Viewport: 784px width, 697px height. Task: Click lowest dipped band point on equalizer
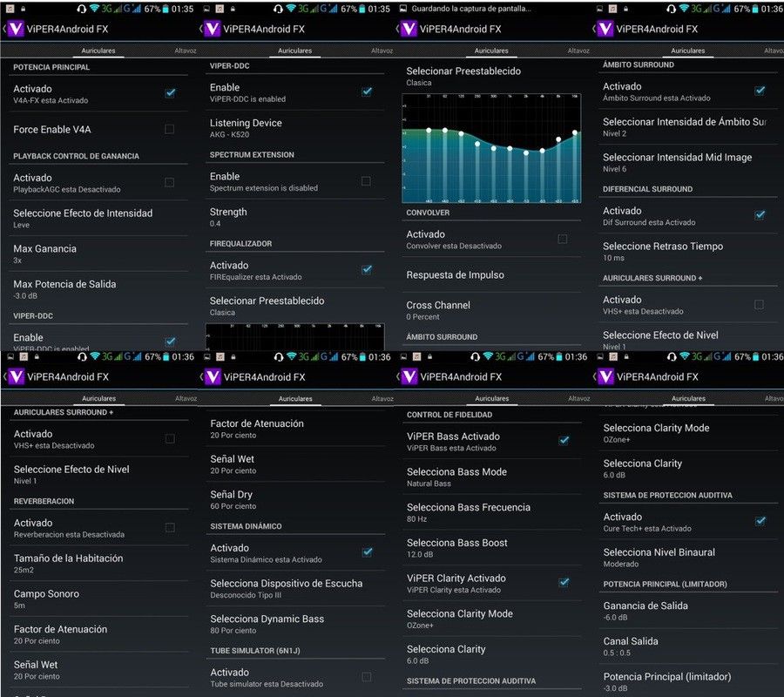point(526,153)
